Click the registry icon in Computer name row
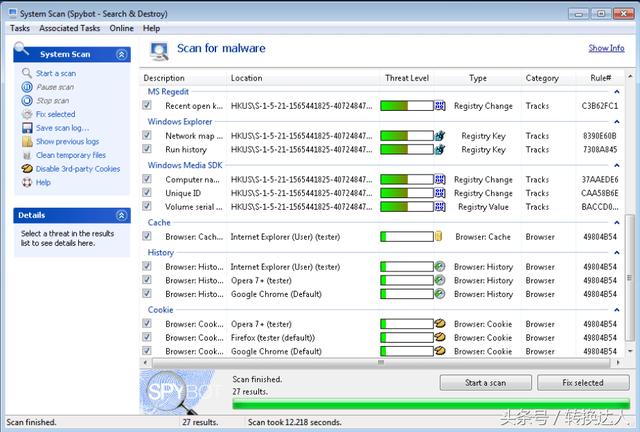 click(x=440, y=179)
